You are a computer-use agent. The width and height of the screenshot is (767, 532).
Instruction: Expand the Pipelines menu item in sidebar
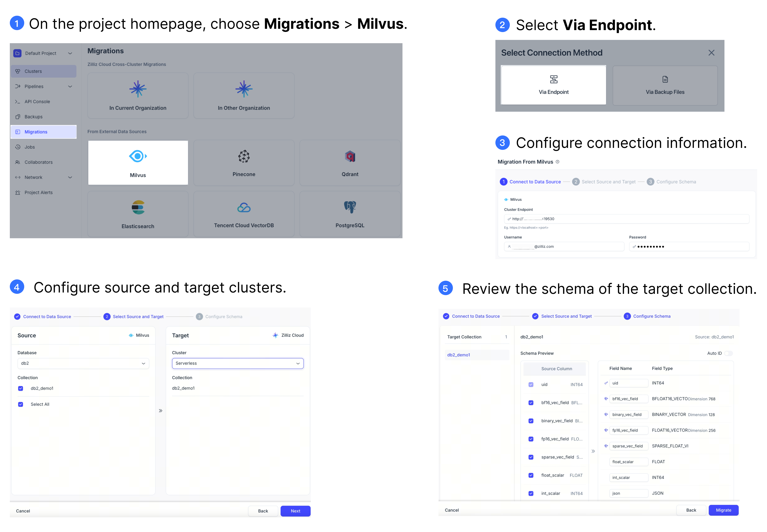[70, 86]
